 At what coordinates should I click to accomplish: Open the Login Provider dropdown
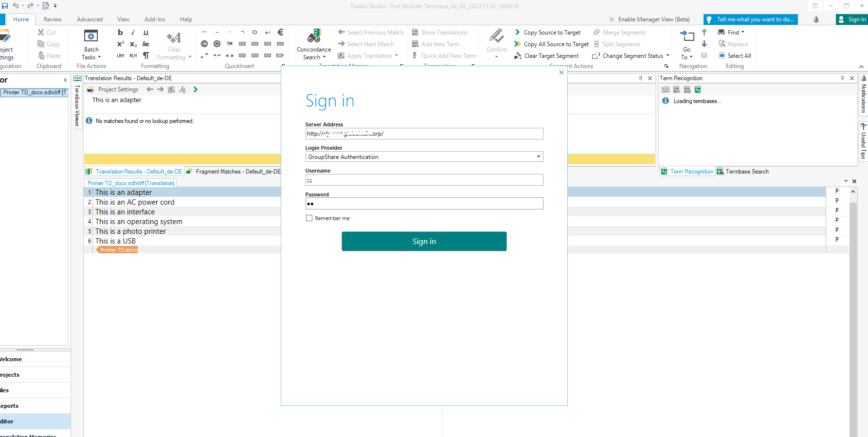tap(538, 157)
